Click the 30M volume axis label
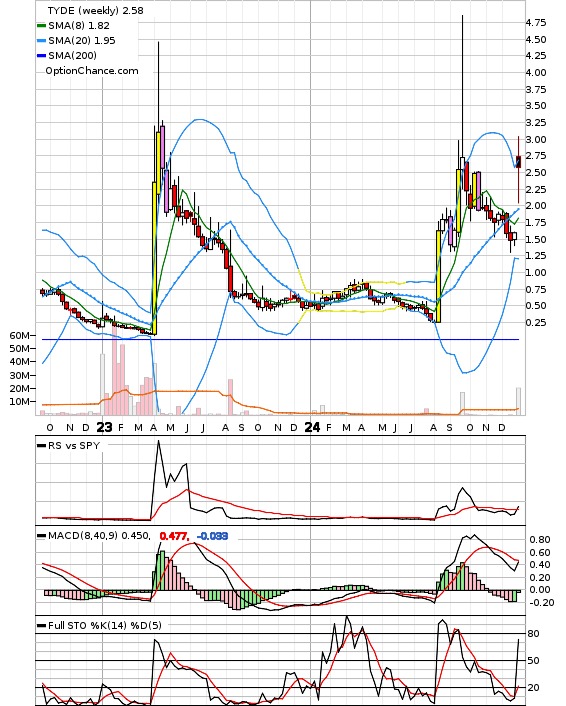 (20, 375)
